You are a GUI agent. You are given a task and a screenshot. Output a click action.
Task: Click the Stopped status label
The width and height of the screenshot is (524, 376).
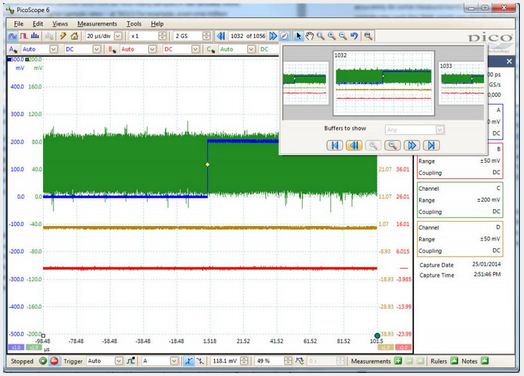pos(22,361)
